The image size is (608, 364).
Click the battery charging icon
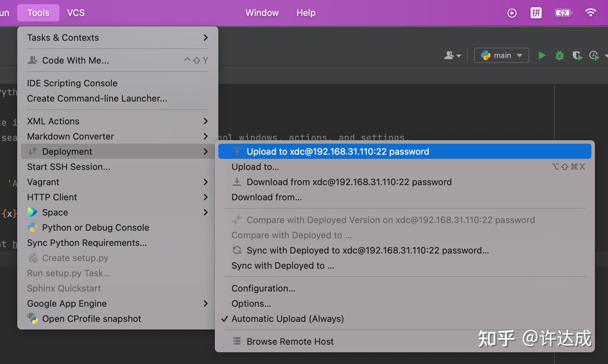point(563,13)
